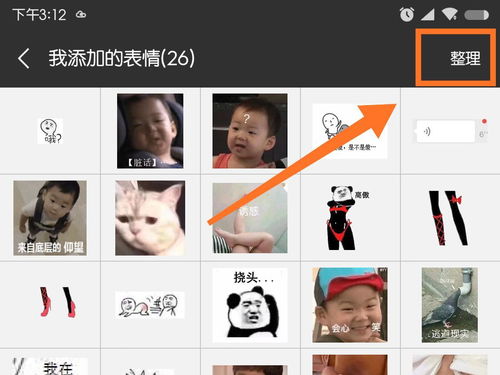Screen dimensions: 500x375
Task: Select the two doodle figures sticker
Action: tap(150, 305)
